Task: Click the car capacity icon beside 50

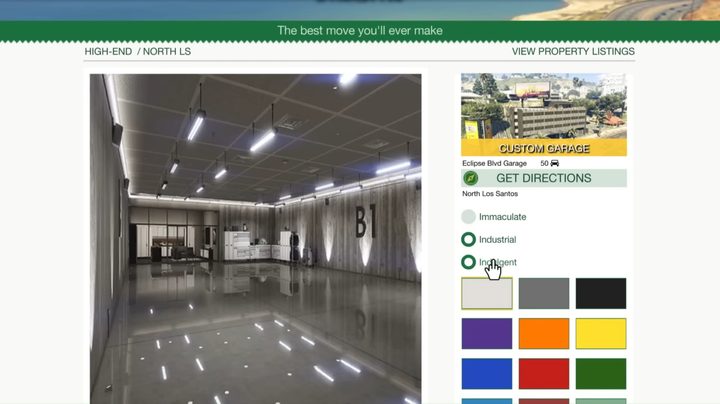Action: click(555, 163)
